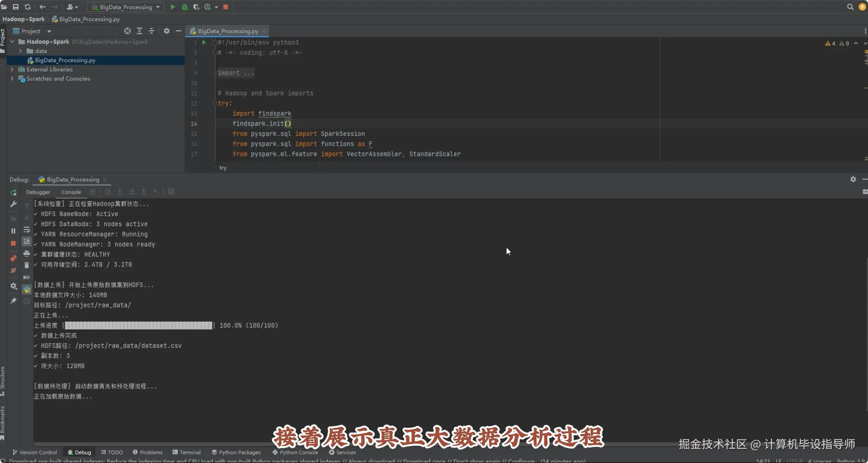Screen dimensions: 868x463
Task: Expand all in the Project tree
Action: [139, 31]
